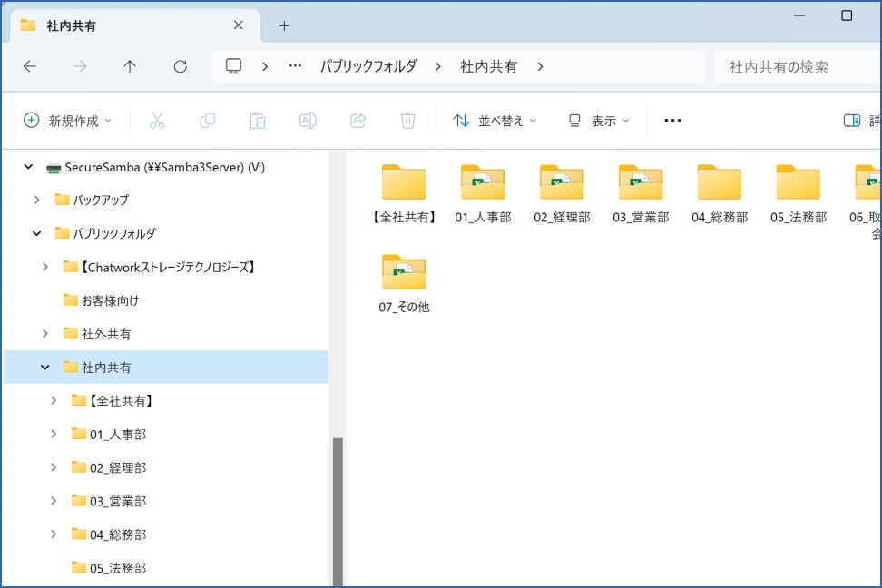Toggle the details pane icon
Image resolution: width=882 pixels, height=588 pixels.
click(852, 121)
